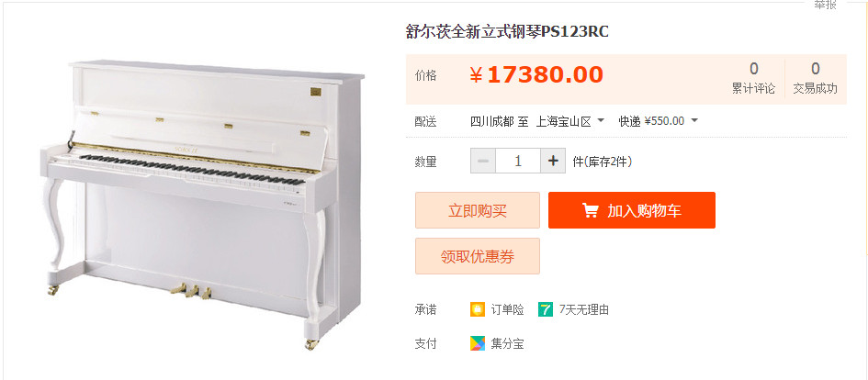This screenshot has height=380, width=868.
Task: Decrease quantity with the minus button
Action: [483, 161]
